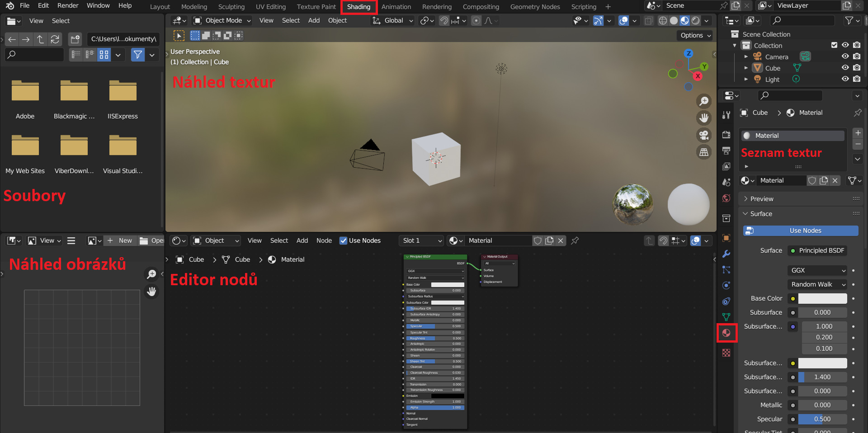Click the Metallic value slider
Viewport: 868px width, 433px height.
coord(822,405)
